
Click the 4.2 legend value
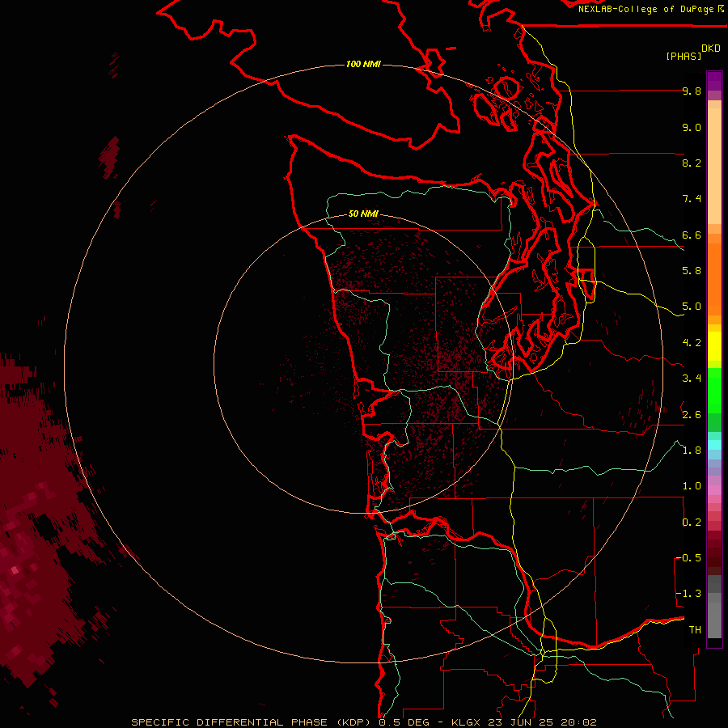(x=692, y=343)
